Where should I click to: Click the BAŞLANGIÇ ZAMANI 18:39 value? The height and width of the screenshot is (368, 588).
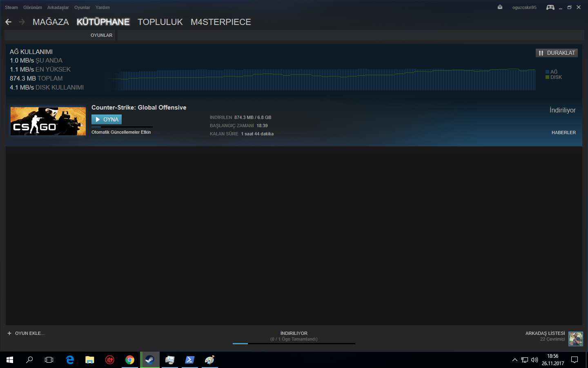[239, 126]
